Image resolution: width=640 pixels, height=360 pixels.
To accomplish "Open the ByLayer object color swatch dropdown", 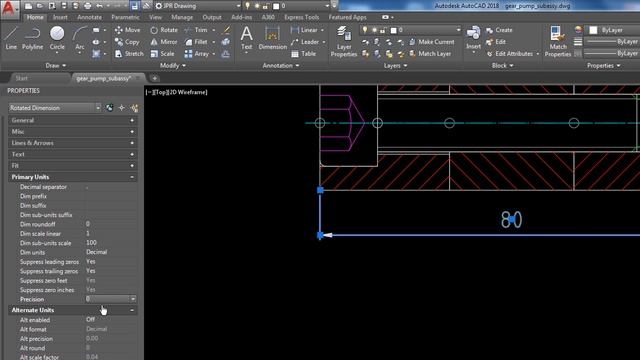I will [x=612, y=30].
